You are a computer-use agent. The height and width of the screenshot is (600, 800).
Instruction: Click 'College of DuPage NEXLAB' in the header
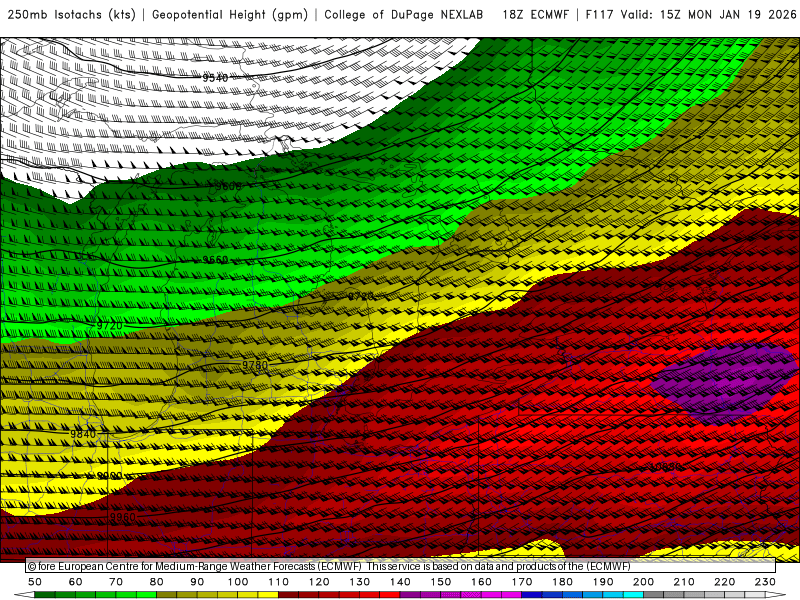coord(404,15)
